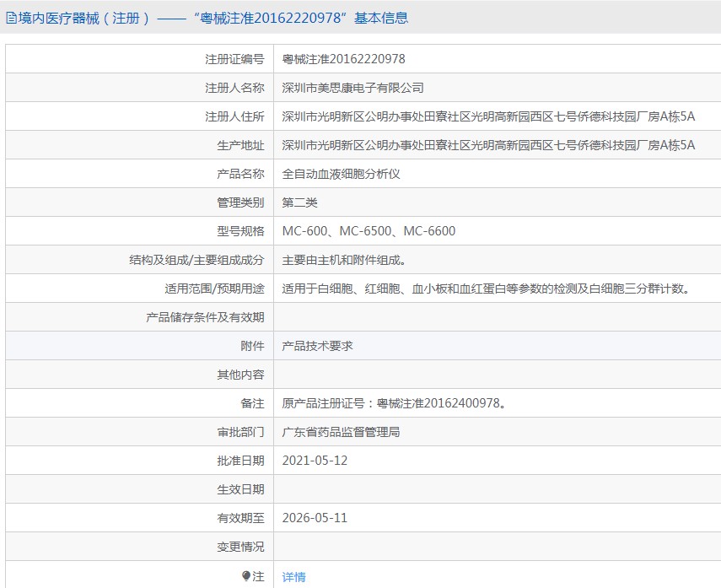Click the 注册人住所 address value
This screenshot has width=721, height=588.
pos(488,116)
